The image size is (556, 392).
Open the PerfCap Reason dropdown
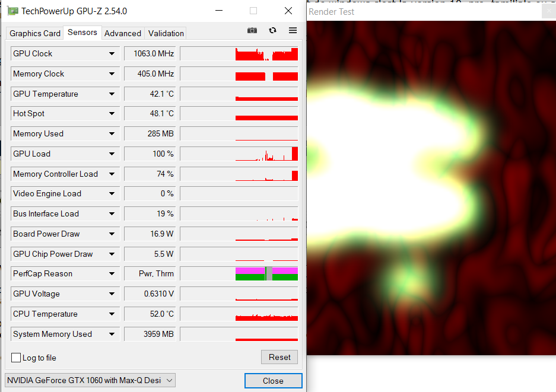coord(112,273)
